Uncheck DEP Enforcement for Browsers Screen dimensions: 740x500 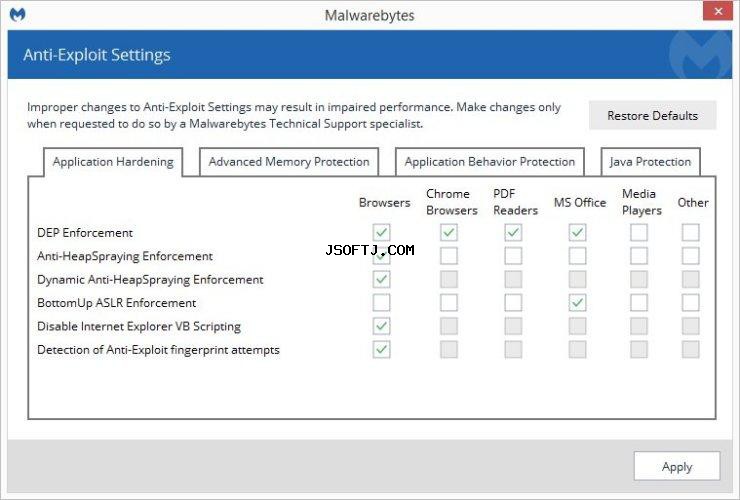point(381,232)
